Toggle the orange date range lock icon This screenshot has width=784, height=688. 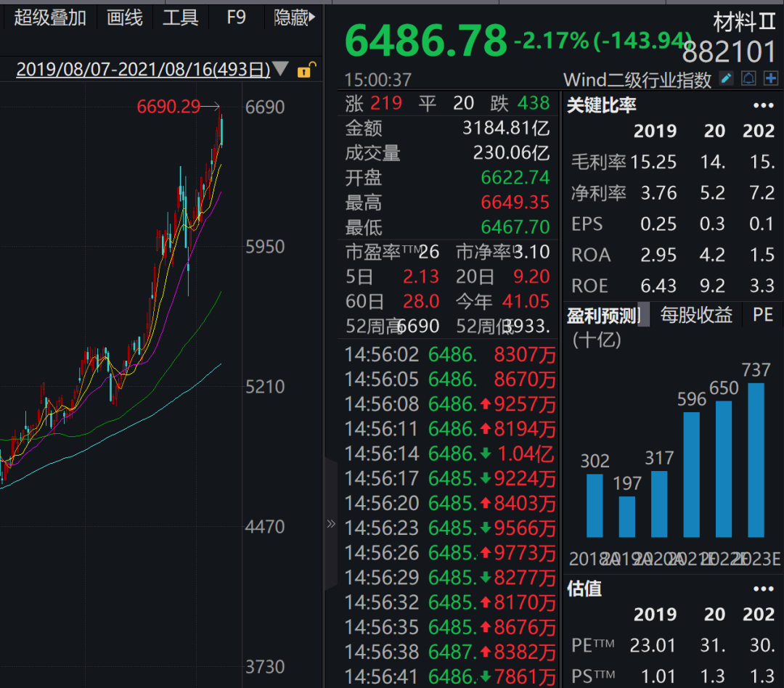click(x=306, y=70)
